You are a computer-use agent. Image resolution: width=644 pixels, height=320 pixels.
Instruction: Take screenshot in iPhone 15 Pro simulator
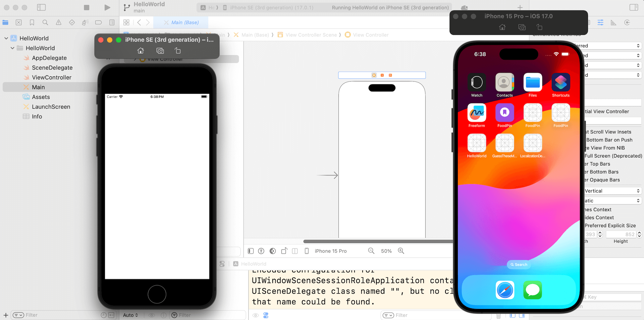pyautogui.click(x=522, y=27)
